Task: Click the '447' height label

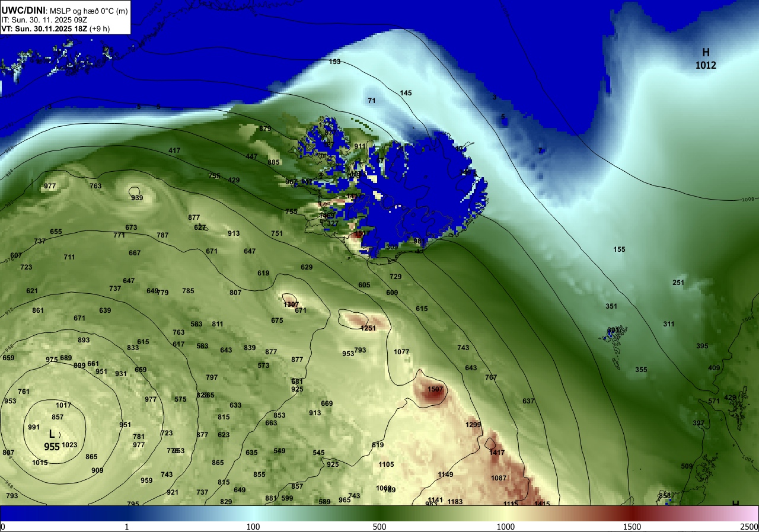Action: [x=251, y=156]
